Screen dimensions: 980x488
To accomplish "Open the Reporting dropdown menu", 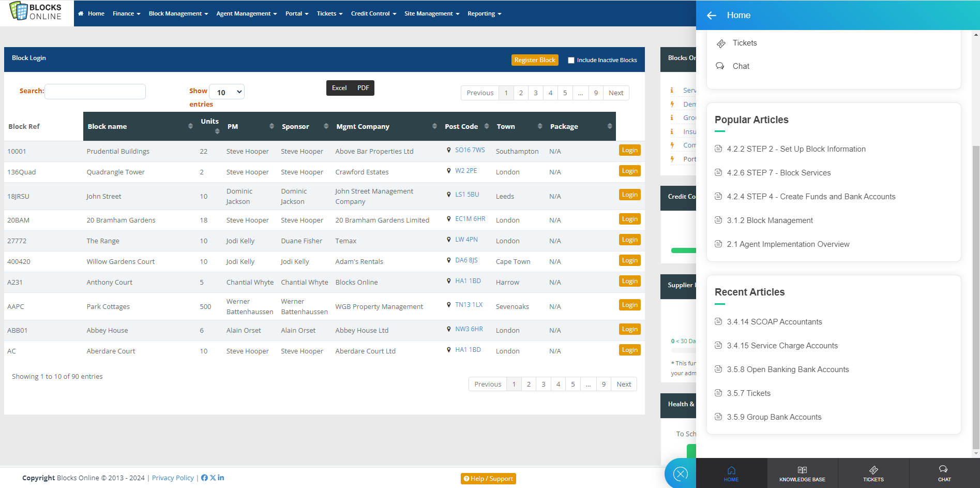I will click(485, 13).
